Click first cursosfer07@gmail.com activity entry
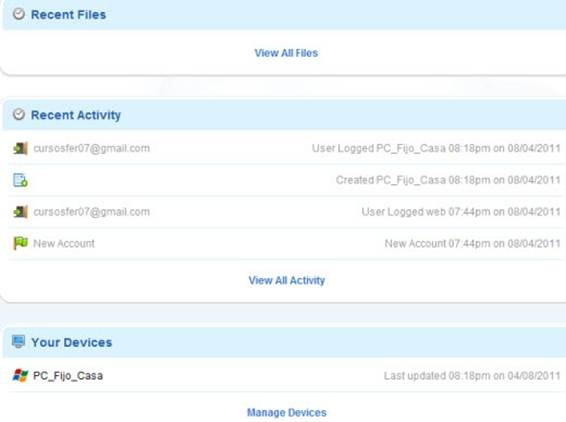This screenshot has width=566, height=422. pos(92,148)
